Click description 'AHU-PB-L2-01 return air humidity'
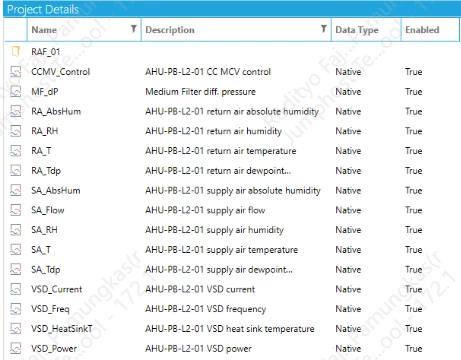461x360 pixels. [213, 131]
